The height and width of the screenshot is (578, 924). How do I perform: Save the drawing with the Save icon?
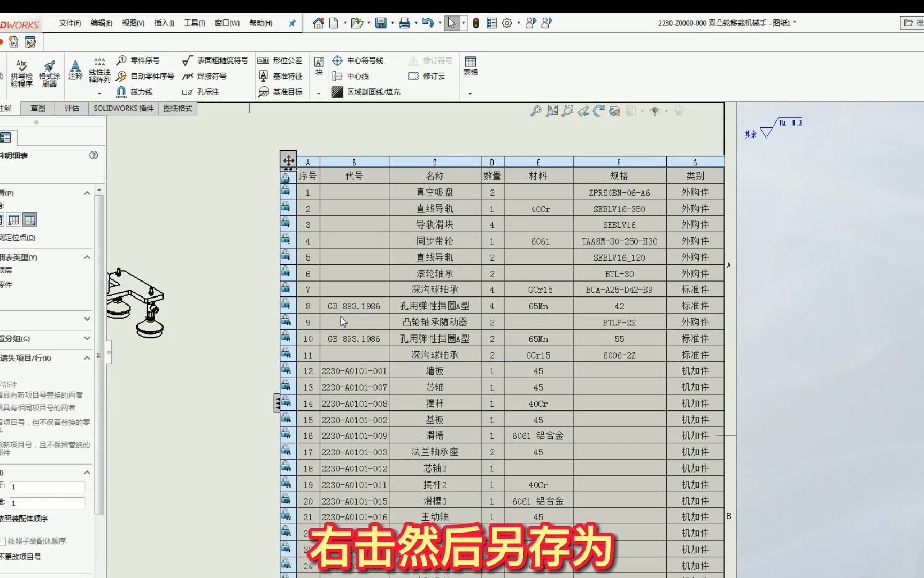coord(381,23)
